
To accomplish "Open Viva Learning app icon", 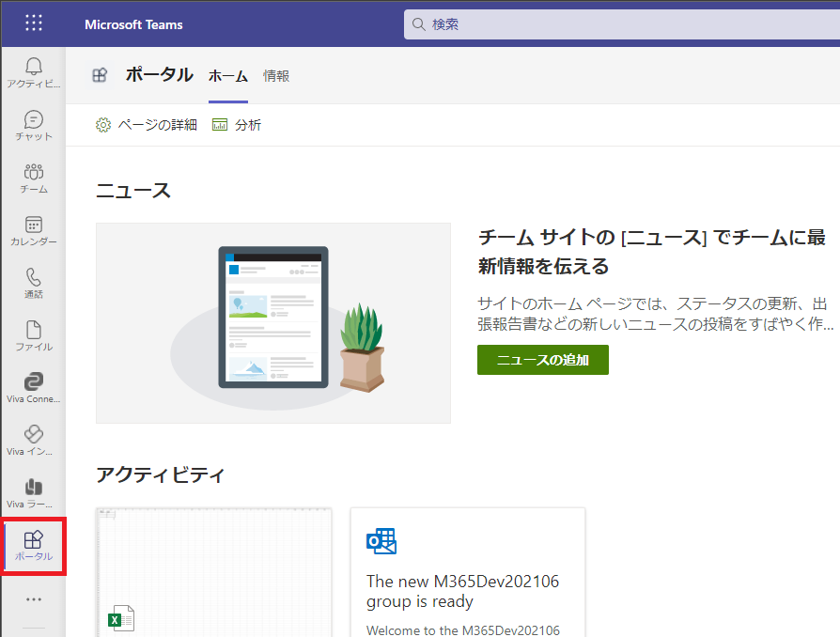I will [34, 493].
